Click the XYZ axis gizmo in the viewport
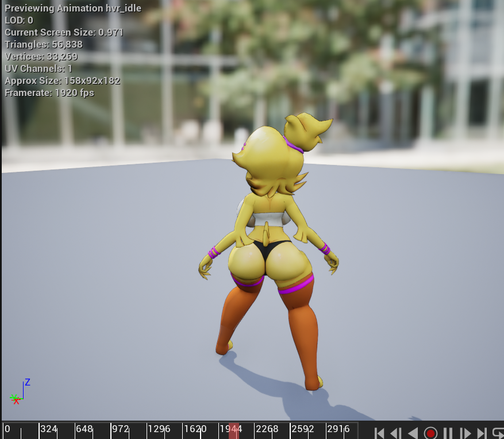The image size is (504, 439). coord(20,392)
